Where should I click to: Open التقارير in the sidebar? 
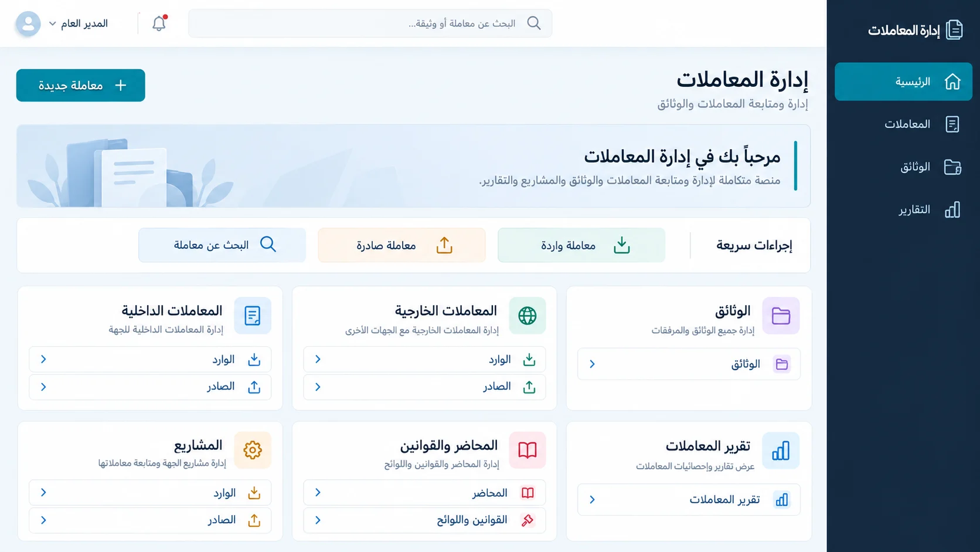click(x=903, y=210)
